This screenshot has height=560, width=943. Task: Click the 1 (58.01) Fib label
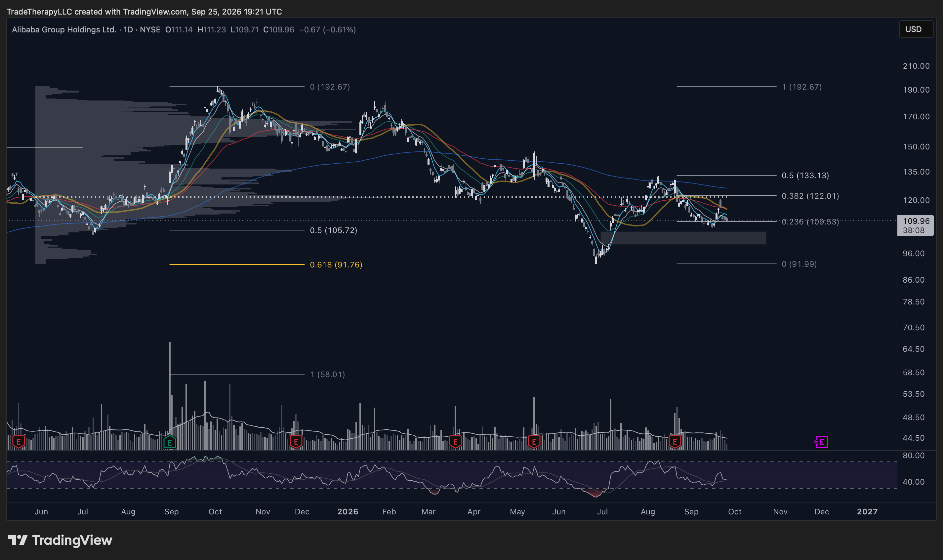tap(328, 374)
